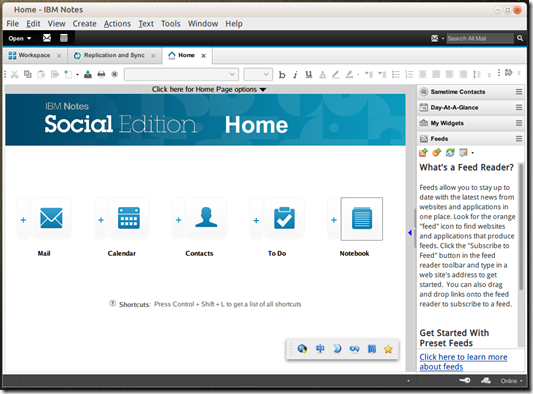Image resolution: width=533 pixels, height=394 pixels.
Task: Click the Print toolbar icon
Action: (101, 74)
